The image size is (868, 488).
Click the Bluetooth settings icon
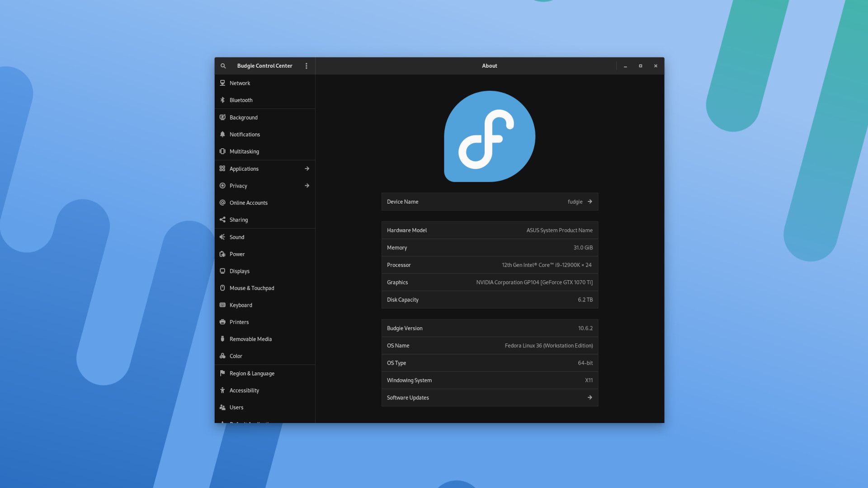click(222, 100)
